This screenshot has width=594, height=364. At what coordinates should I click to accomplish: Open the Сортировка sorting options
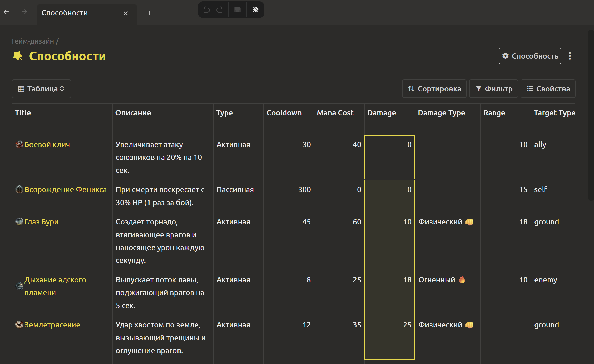434,89
